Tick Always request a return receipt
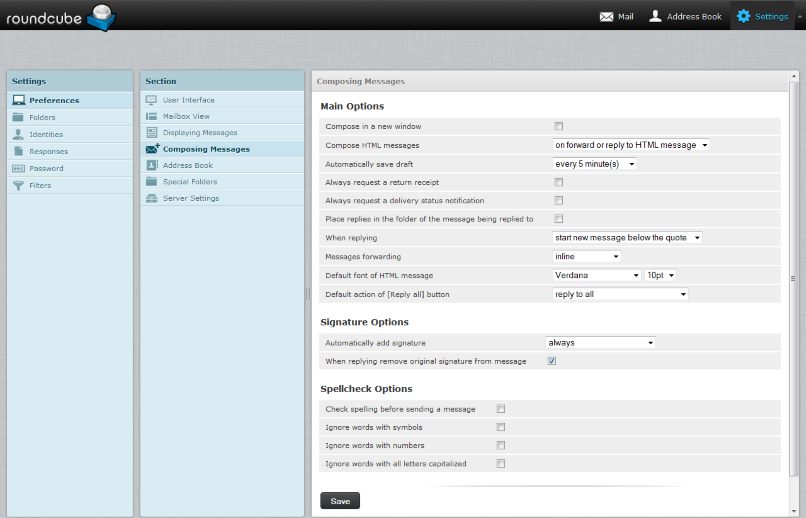The height and width of the screenshot is (518, 806). click(x=559, y=182)
